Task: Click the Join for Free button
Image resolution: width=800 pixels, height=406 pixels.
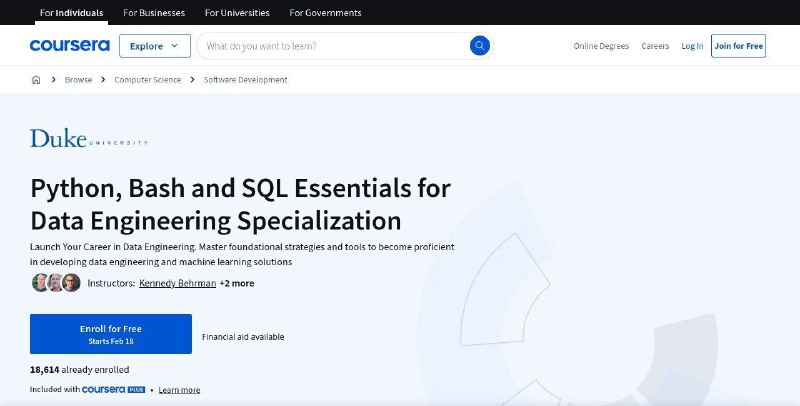Action: (x=738, y=46)
